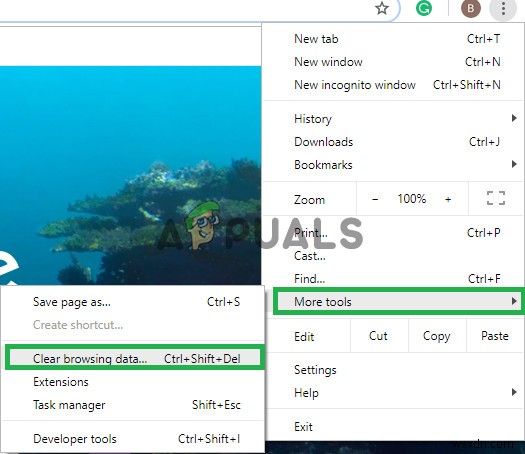Open a New incognito window
The height and width of the screenshot is (454, 525).
click(393, 85)
